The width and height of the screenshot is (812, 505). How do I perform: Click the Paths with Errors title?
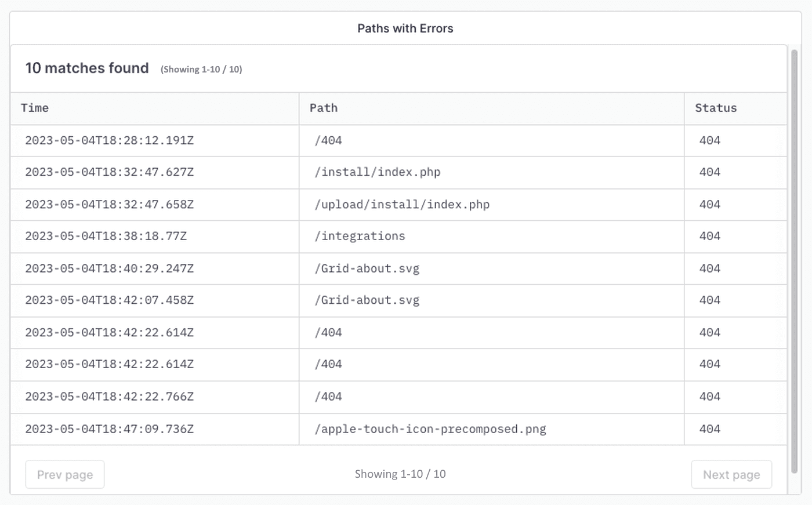[x=405, y=28]
